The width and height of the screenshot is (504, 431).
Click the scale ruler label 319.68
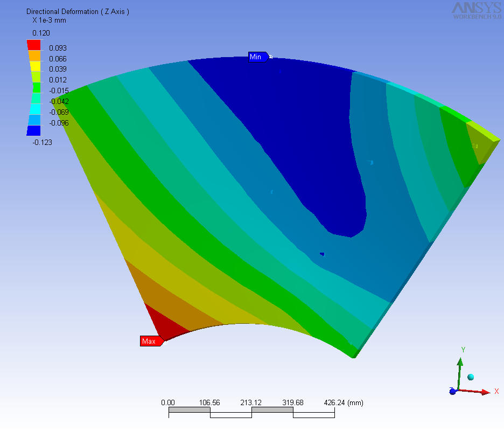coord(293,402)
